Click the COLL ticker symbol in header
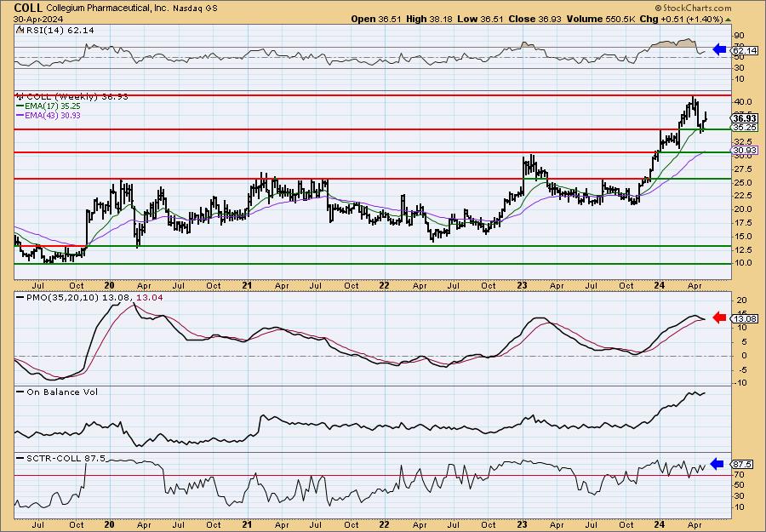The height and width of the screenshot is (532, 766). click(29, 8)
